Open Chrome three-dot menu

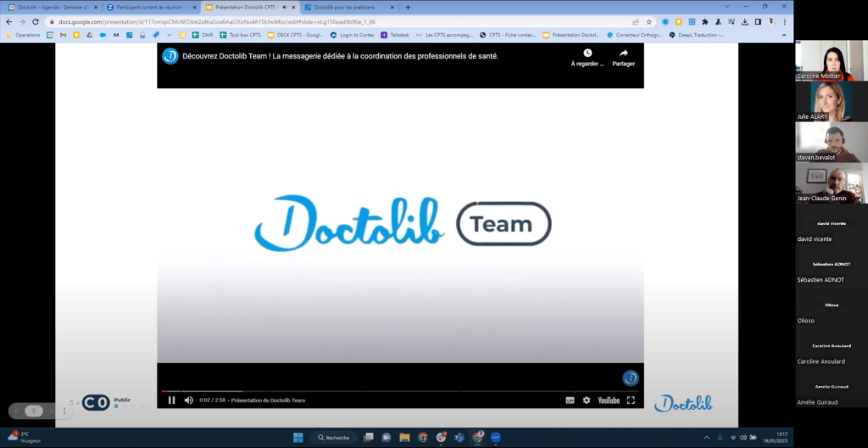784,21
